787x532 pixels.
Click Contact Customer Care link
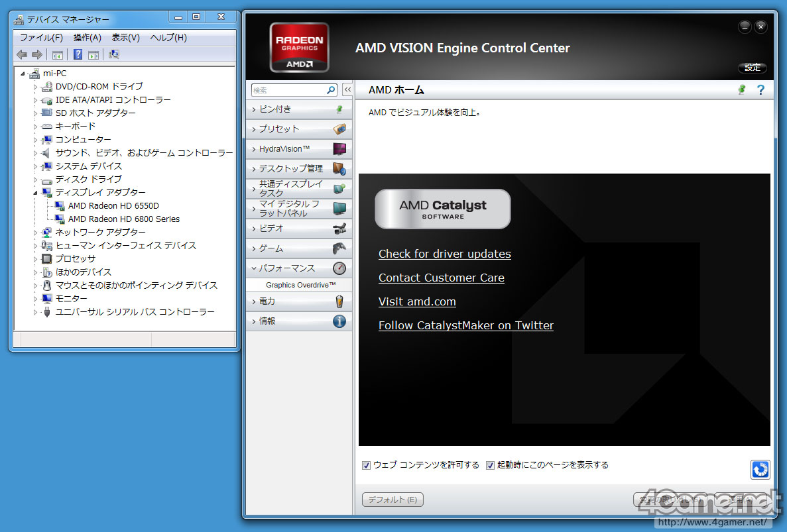[441, 278]
